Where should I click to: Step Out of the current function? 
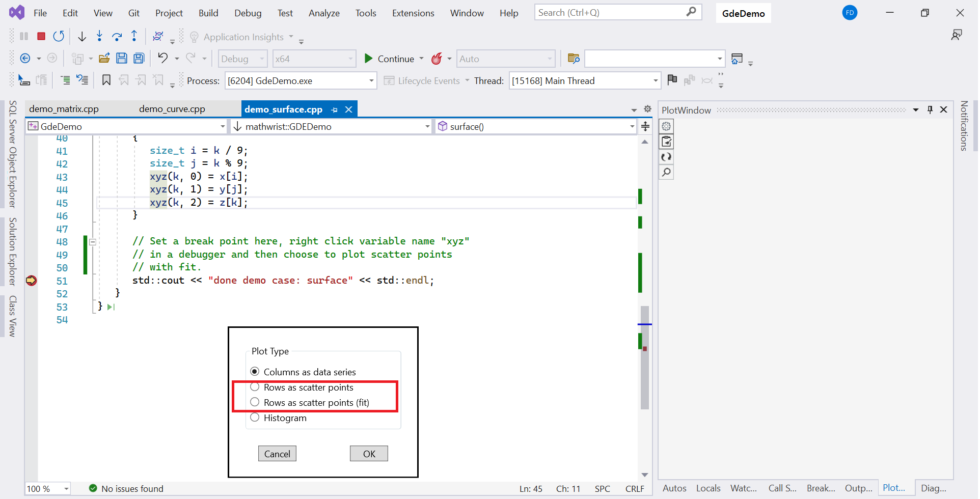[134, 36]
